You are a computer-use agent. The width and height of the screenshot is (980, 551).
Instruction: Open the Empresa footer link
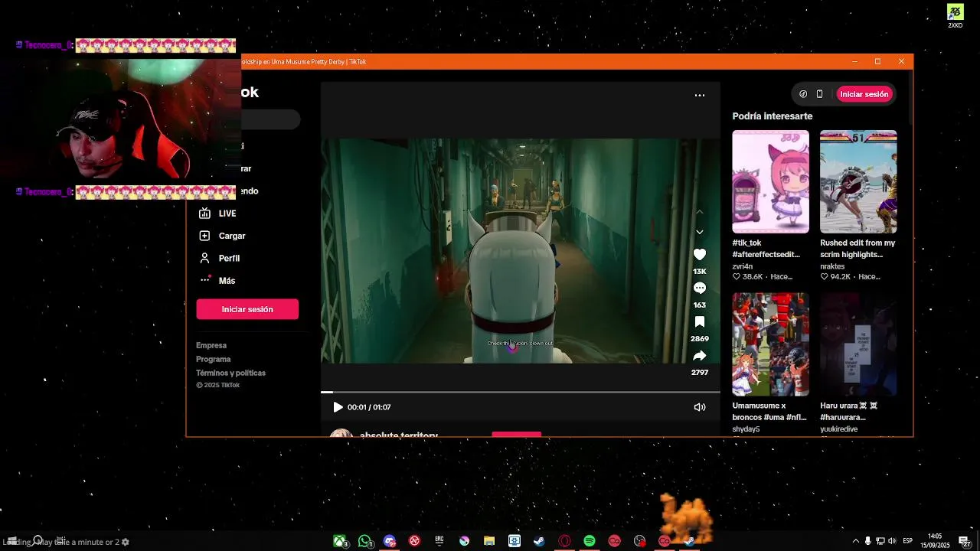point(211,345)
